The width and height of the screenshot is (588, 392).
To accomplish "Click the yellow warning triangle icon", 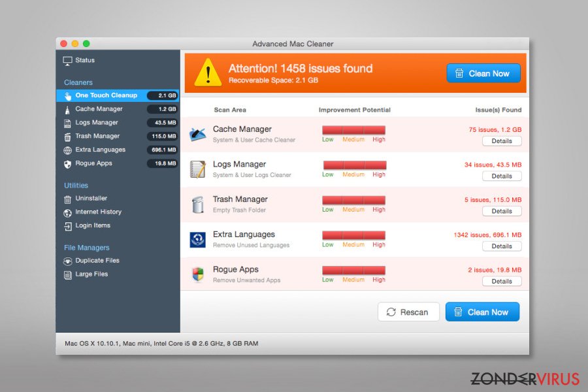I will coord(208,73).
